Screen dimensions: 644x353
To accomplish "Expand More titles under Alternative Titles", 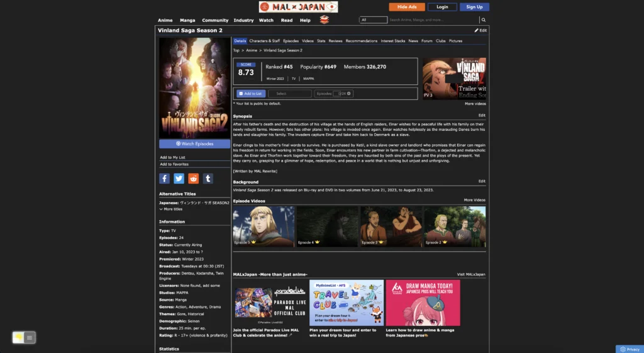I will point(171,209).
